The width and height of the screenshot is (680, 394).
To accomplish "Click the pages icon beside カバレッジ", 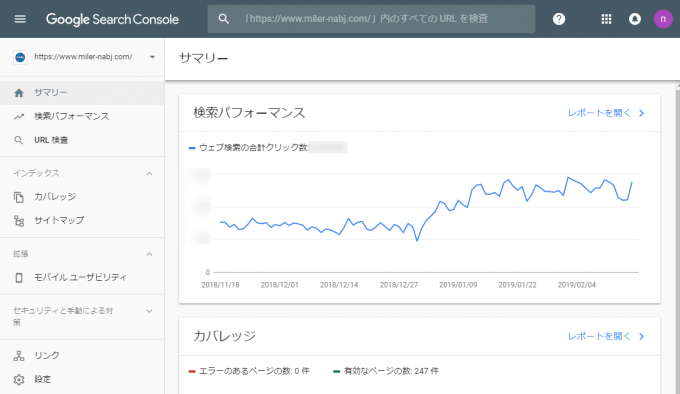I will (19, 197).
